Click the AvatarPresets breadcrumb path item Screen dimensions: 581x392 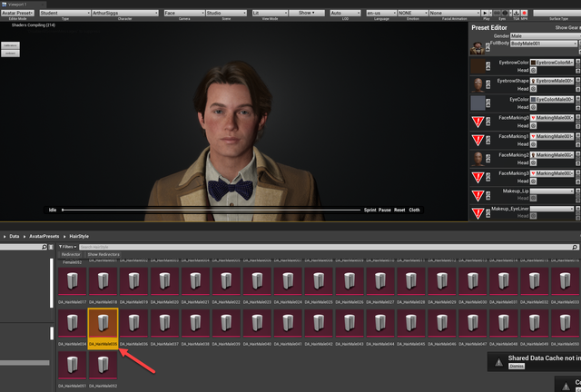[x=44, y=237]
